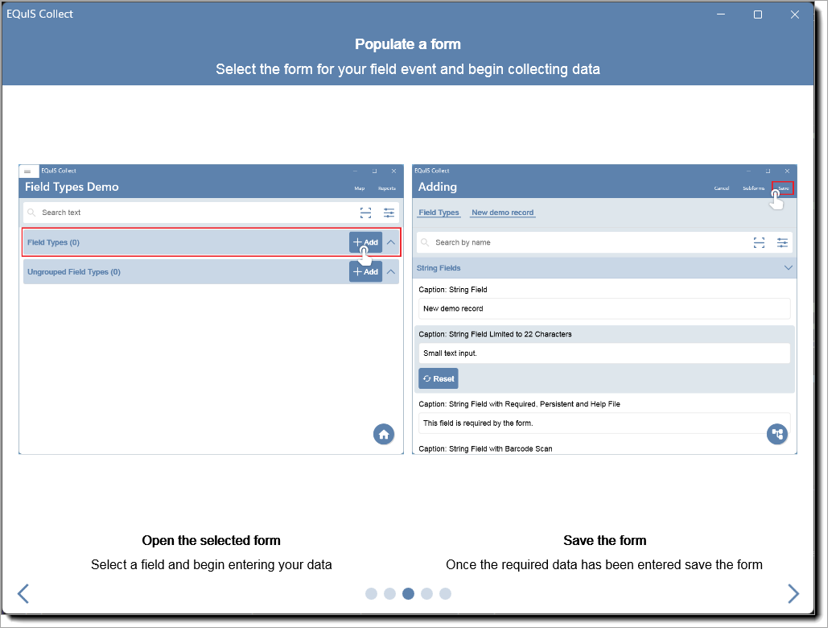Click the round home button
Screen dimensions: 840x640
click(x=384, y=434)
